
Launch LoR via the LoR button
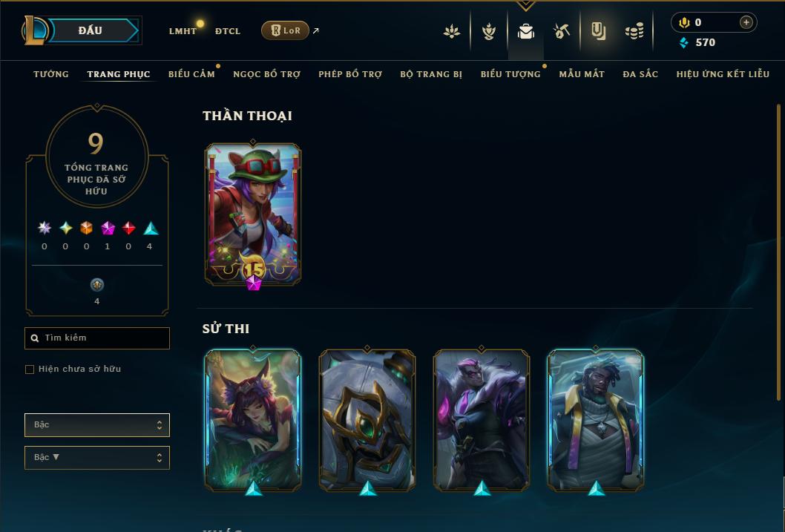[x=285, y=30]
